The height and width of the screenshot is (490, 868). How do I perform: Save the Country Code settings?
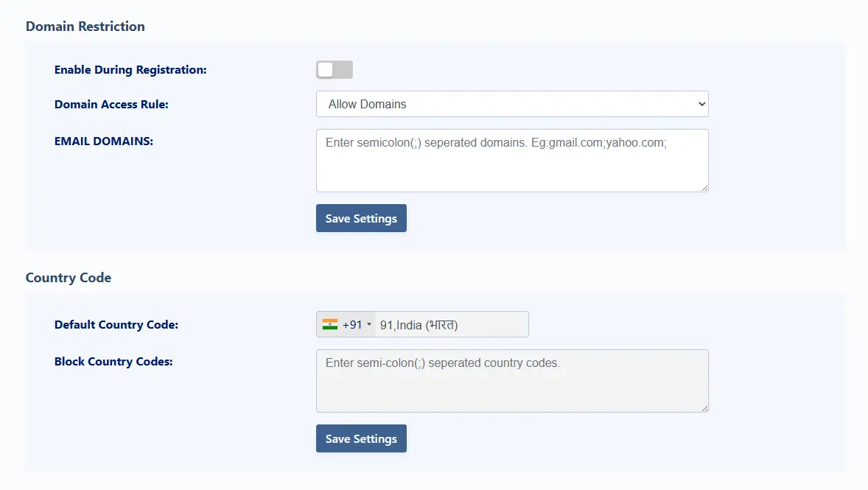[x=361, y=438]
